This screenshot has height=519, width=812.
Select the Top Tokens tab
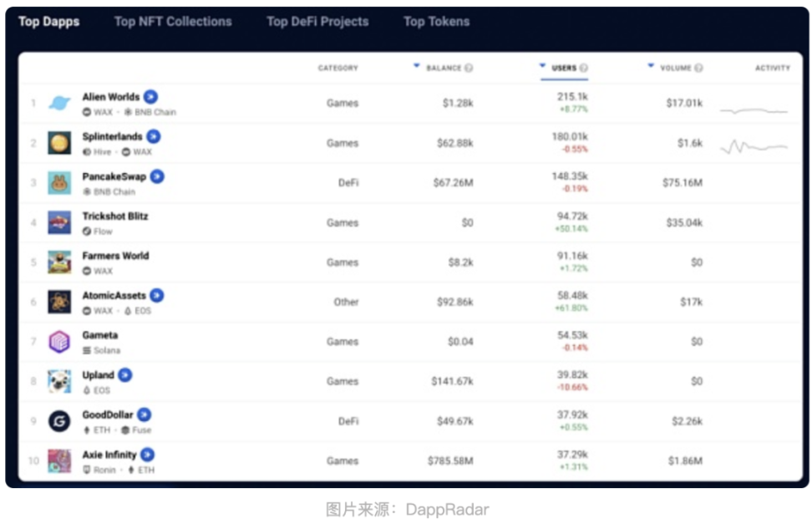point(436,22)
